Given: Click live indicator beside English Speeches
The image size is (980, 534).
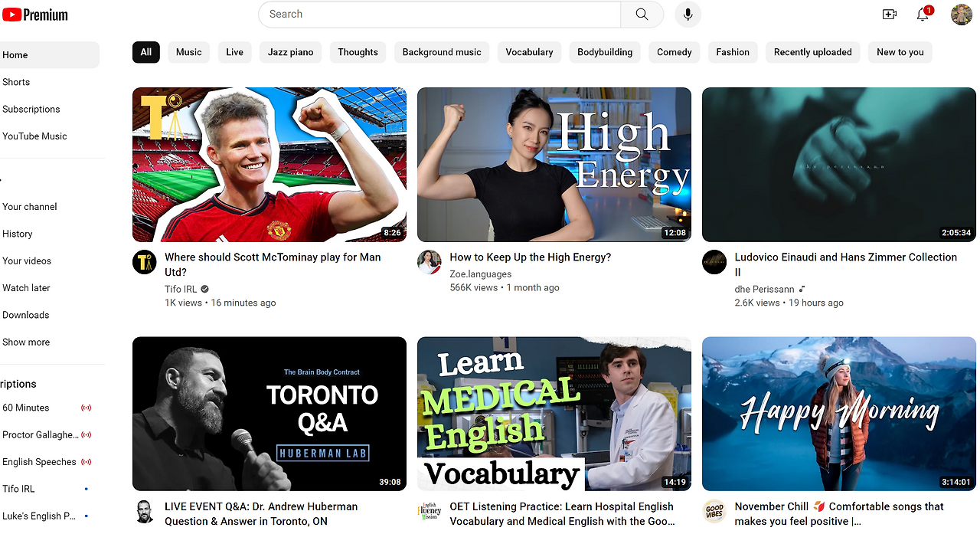Looking at the screenshot, I should click(x=86, y=462).
